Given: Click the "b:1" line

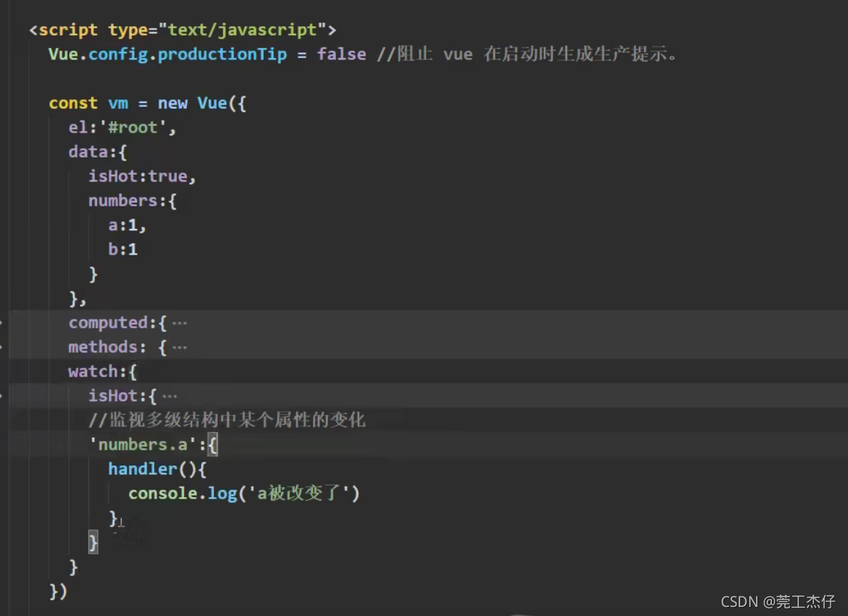Looking at the screenshot, I should click(123, 249).
